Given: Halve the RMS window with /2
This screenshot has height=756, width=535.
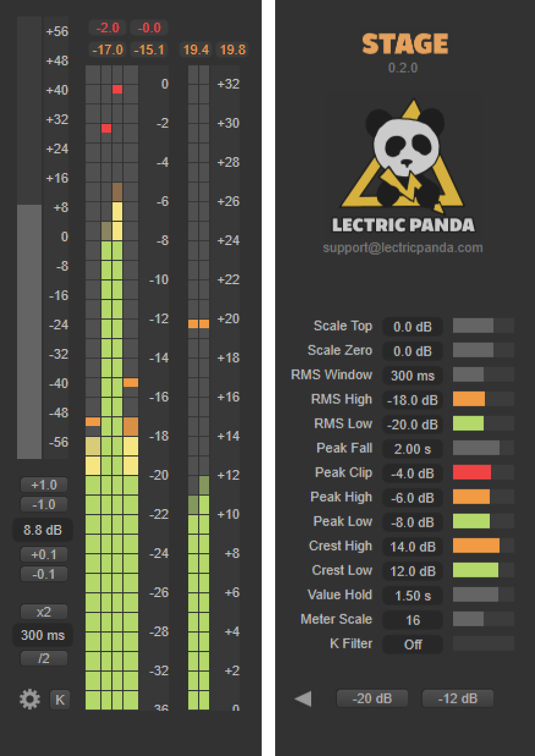Looking at the screenshot, I should [x=44, y=658].
